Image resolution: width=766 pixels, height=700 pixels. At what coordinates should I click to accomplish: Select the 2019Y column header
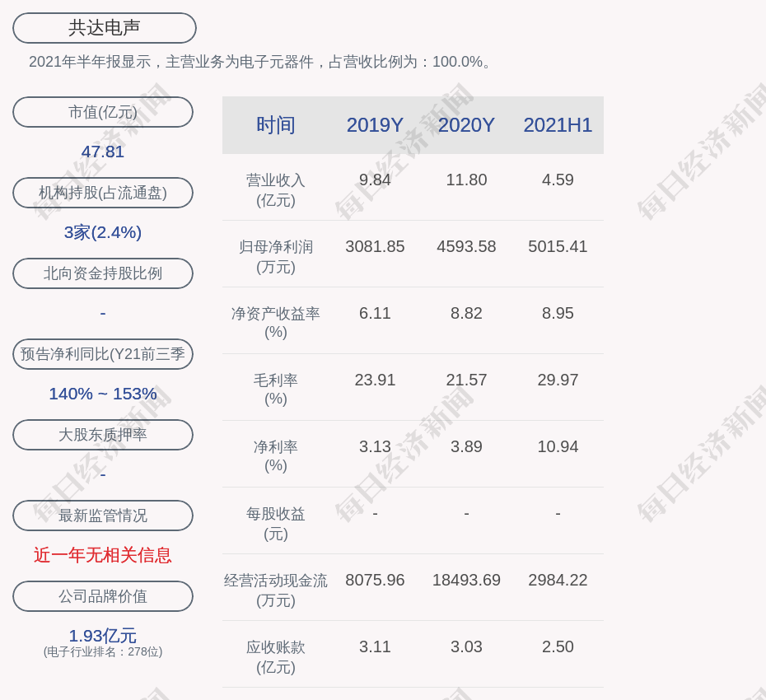click(375, 125)
